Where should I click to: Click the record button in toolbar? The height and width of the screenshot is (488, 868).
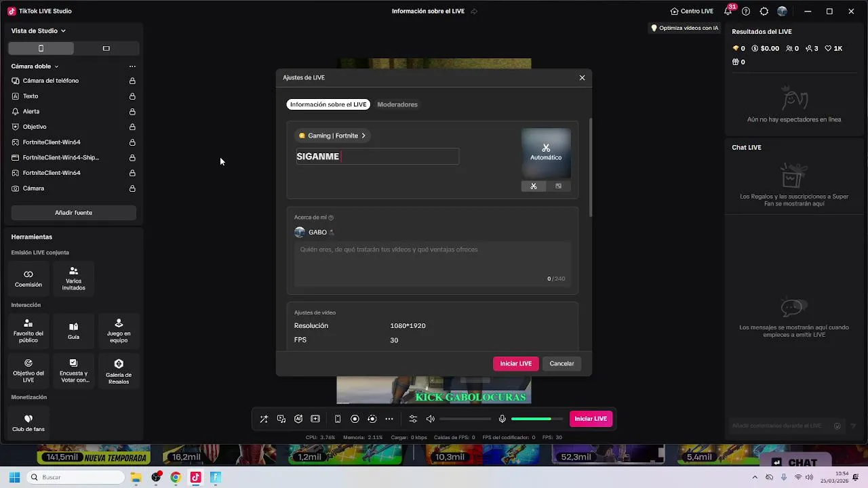tap(355, 419)
